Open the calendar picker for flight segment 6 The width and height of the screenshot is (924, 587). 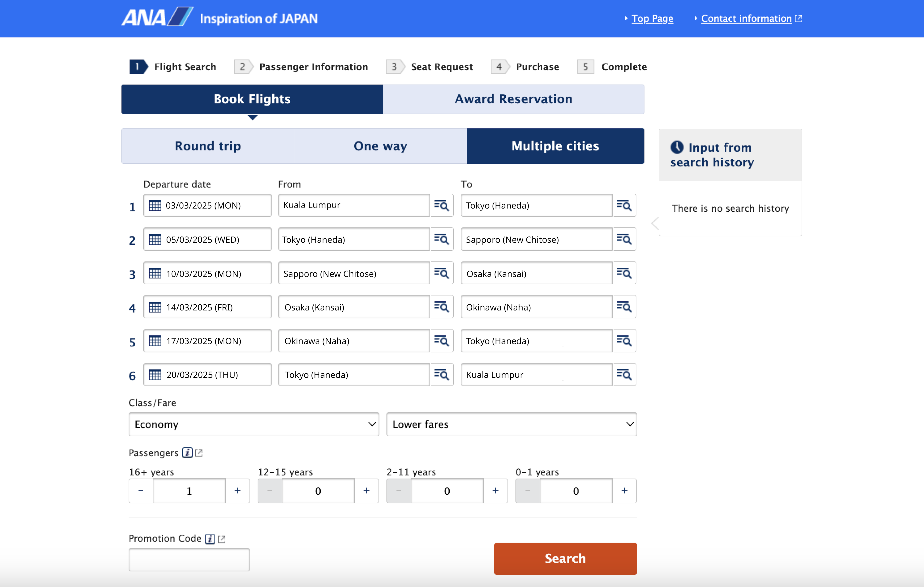(155, 374)
